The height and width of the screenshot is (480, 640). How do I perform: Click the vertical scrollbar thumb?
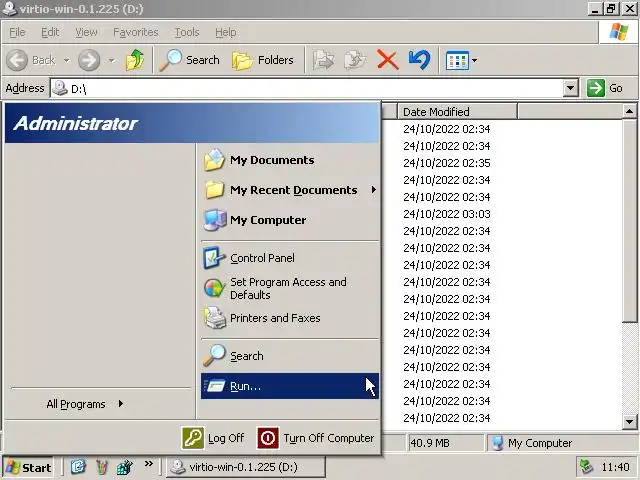[x=629, y=220]
